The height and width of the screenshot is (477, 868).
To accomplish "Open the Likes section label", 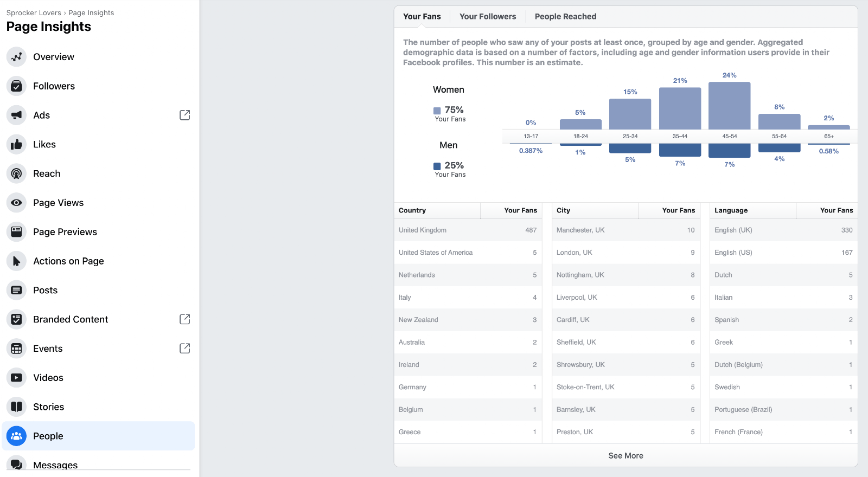I will click(44, 144).
